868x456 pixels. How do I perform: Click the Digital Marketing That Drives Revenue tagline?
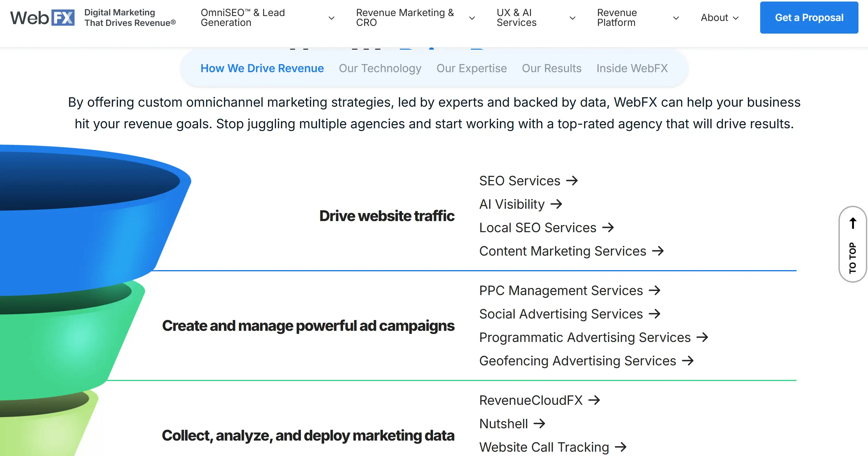(x=130, y=18)
